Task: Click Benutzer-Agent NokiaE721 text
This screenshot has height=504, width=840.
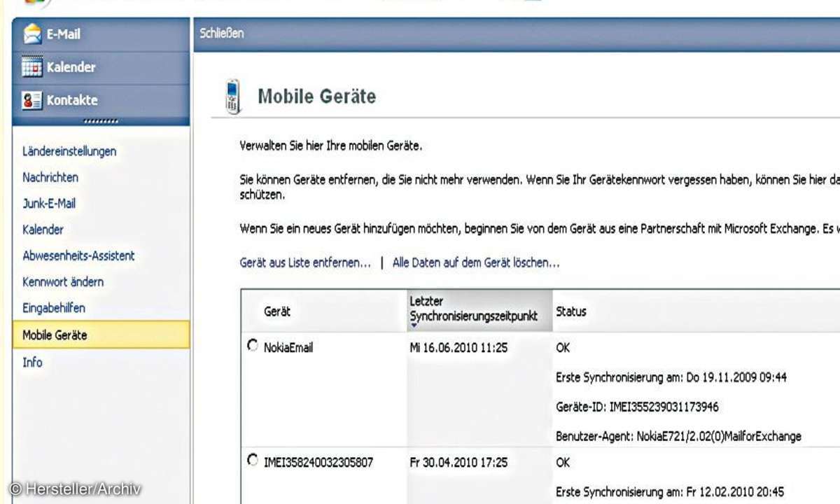Action: pyautogui.click(x=678, y=436)
